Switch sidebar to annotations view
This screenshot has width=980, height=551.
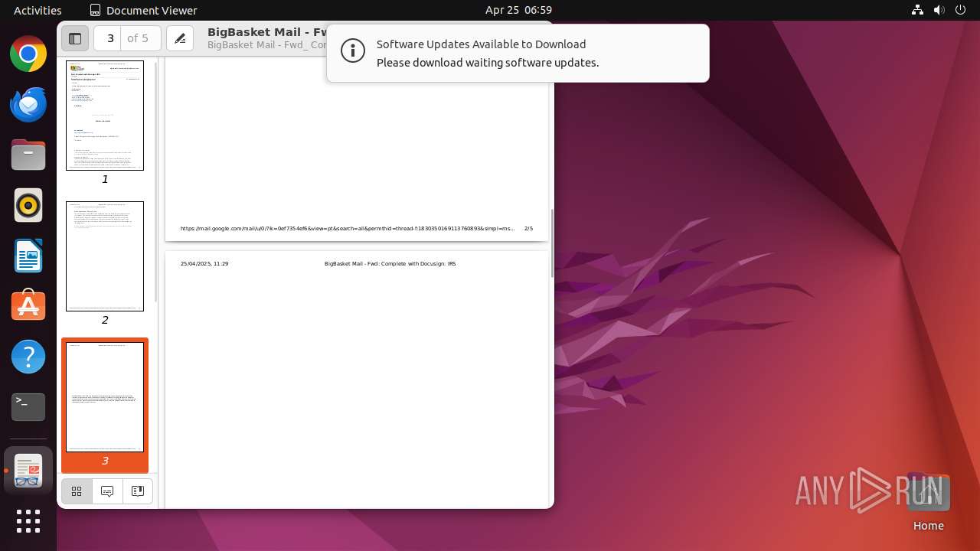[107, 491]
